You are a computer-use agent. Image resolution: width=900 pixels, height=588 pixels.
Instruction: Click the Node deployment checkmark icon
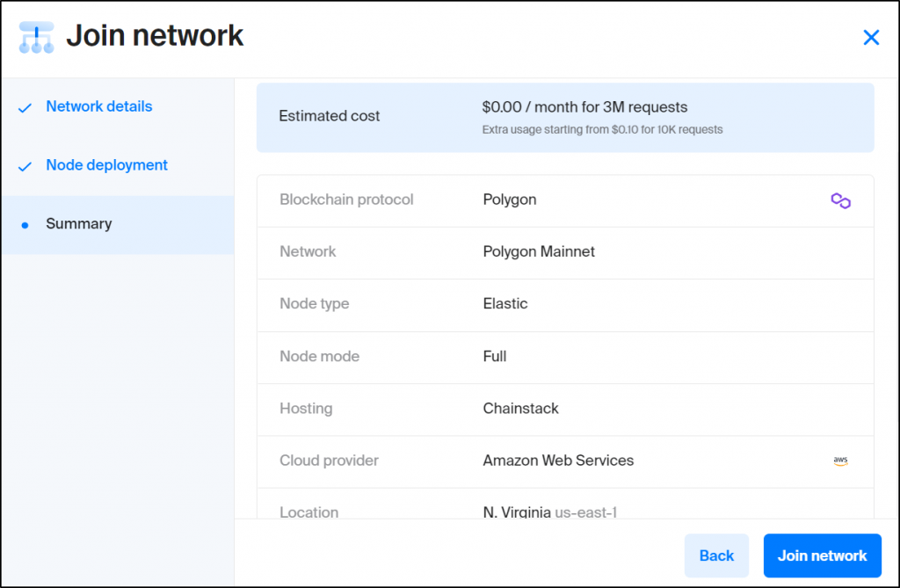point(25,166)
